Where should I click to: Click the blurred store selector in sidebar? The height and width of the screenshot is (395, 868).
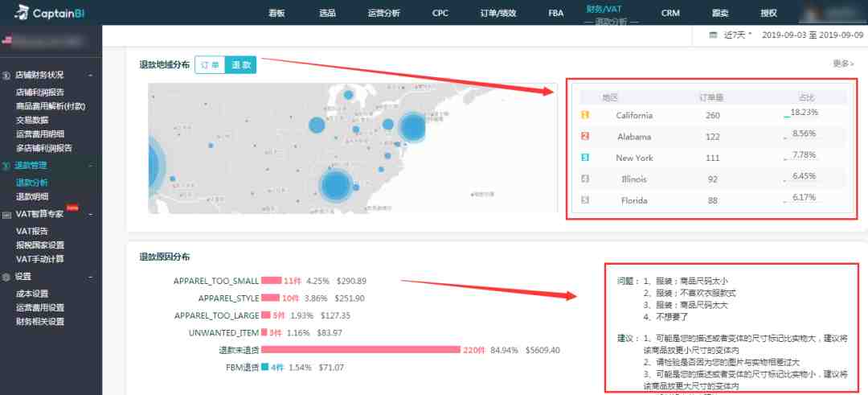[44, 40]
